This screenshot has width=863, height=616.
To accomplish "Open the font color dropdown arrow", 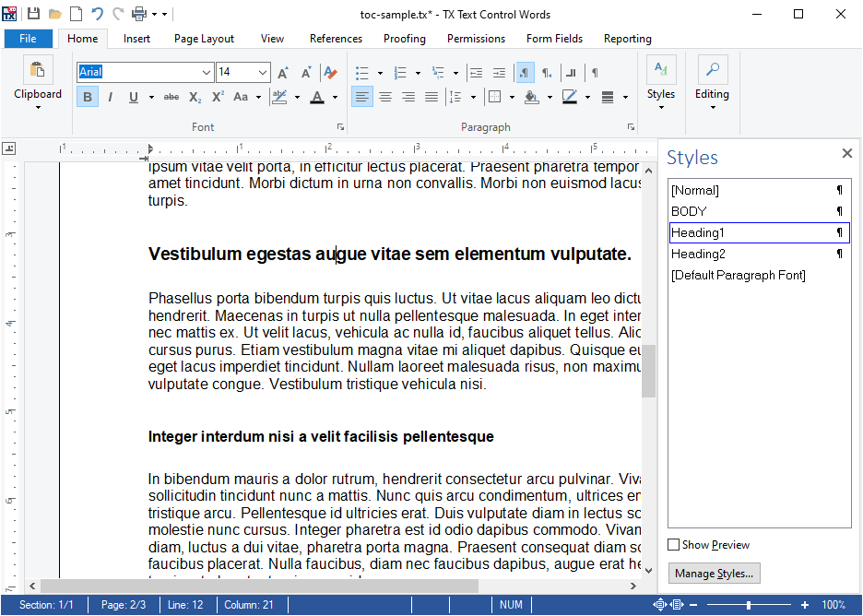I will tap(335, 98).
